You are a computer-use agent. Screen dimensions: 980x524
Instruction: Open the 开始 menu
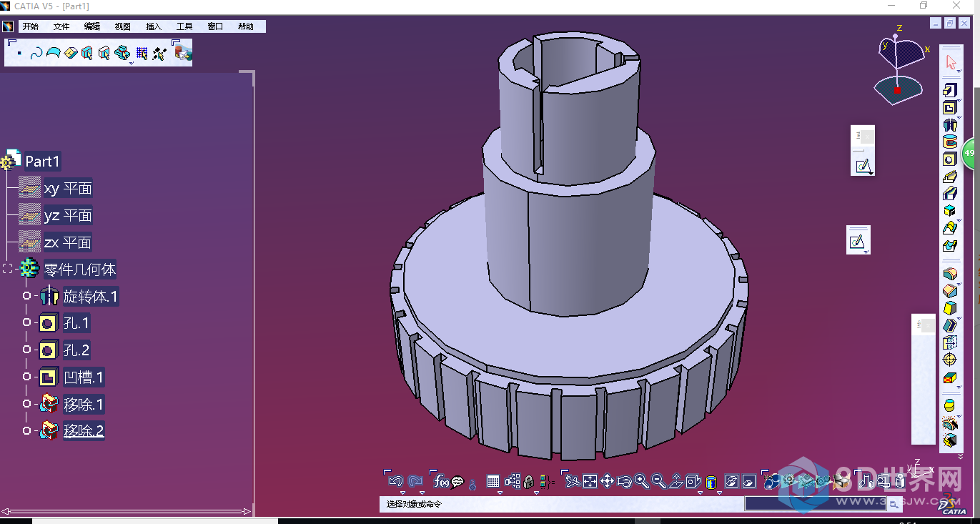tap(30, 26)
